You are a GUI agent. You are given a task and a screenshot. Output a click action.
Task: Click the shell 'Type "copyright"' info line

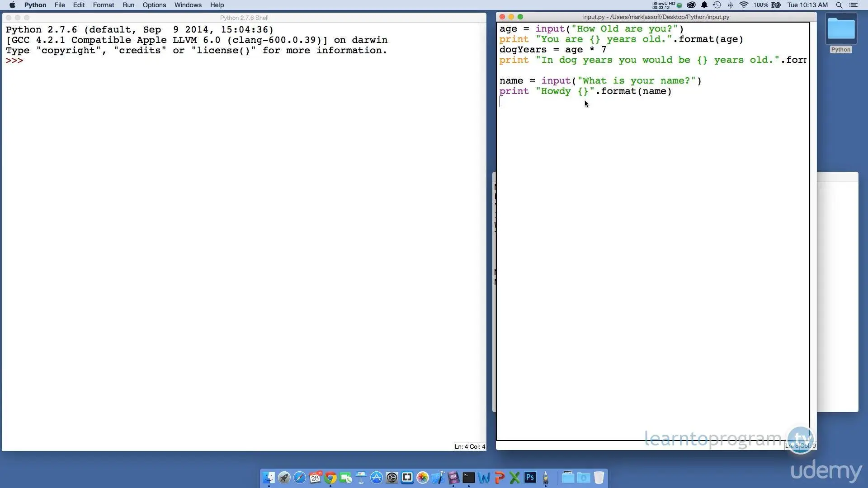(x=196, y=51)
